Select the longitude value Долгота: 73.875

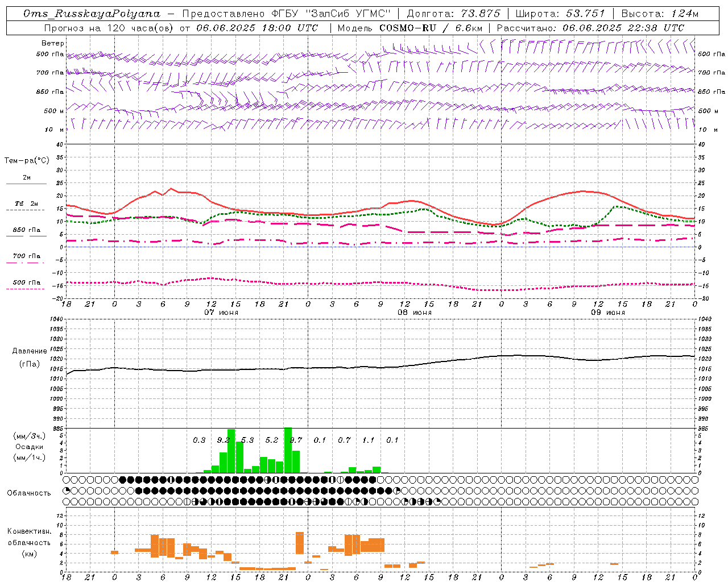tap(454, 14)
